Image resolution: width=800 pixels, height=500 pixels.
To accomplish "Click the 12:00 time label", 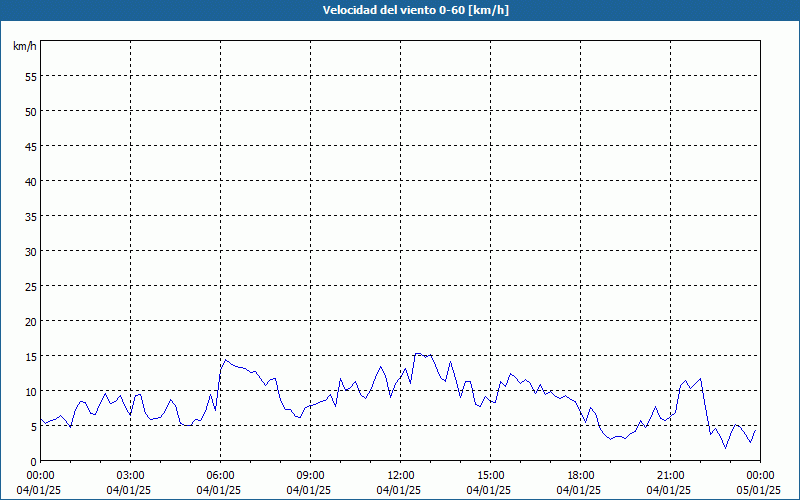I will coord(401,476).
